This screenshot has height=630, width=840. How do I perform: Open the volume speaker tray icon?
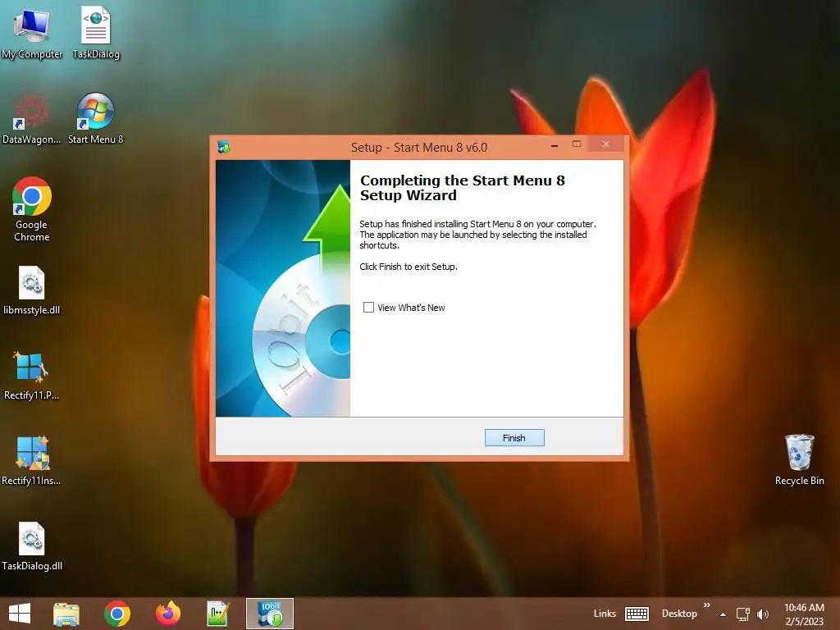point(763,614)
